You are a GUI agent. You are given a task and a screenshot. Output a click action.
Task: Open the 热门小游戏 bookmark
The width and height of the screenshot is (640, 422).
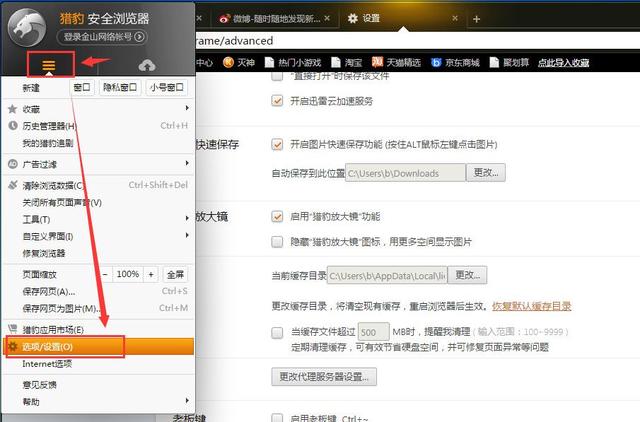293,62
